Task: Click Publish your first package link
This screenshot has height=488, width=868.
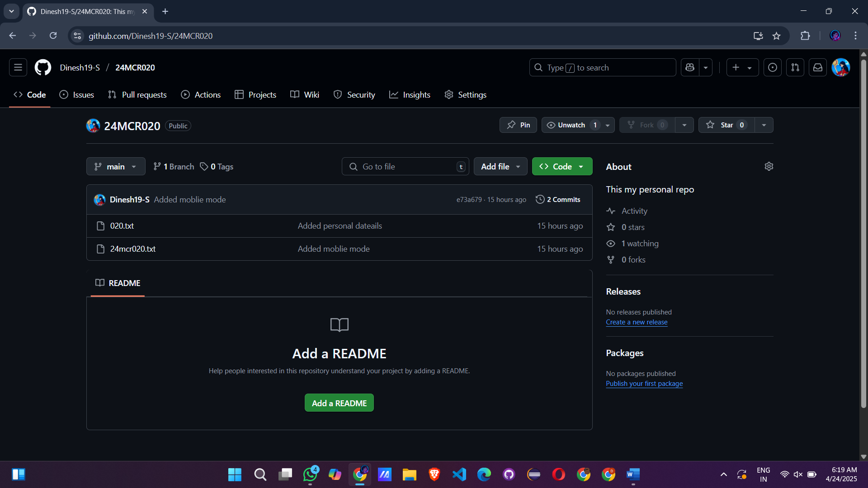Action: [644, 384]
